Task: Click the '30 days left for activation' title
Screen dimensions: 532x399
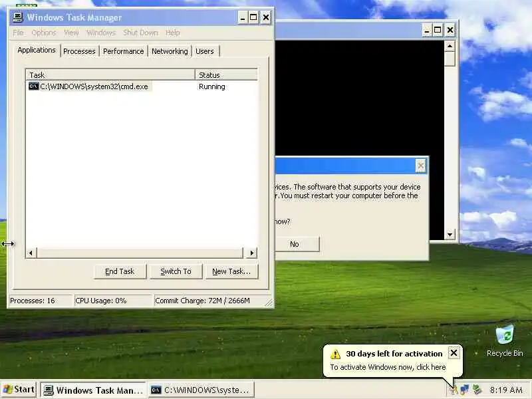Action: click(x=394, y=354)
